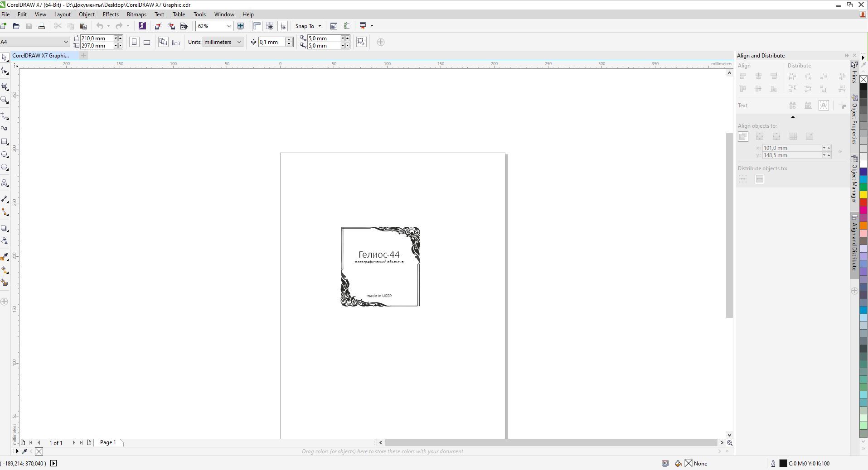This screenshot has width=868, height=470.
Task: Click the yellow palette swatch
Action: (863, 195)
